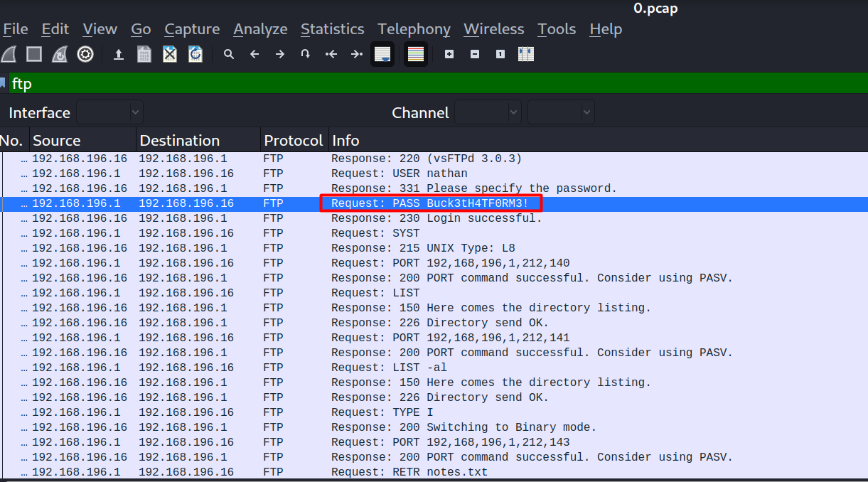The width and height of the screenshot is (868, 482).
Task: Toggle packet list colorization
Action: [416, 54]
